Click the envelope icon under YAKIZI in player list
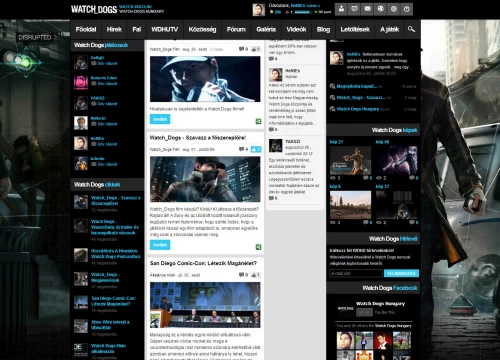Screen dimensions: 500x360 [94, 104]
